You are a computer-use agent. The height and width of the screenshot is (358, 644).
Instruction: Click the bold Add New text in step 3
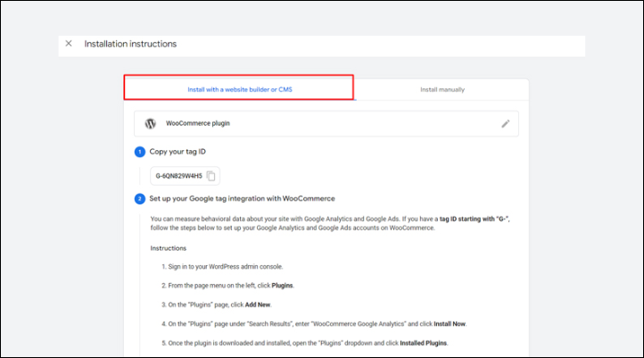point(258,304)
